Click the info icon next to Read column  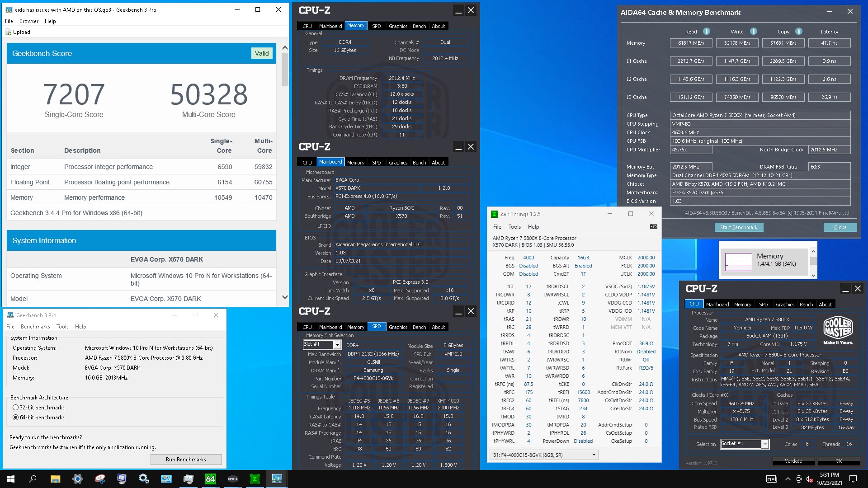click(707, 31)
